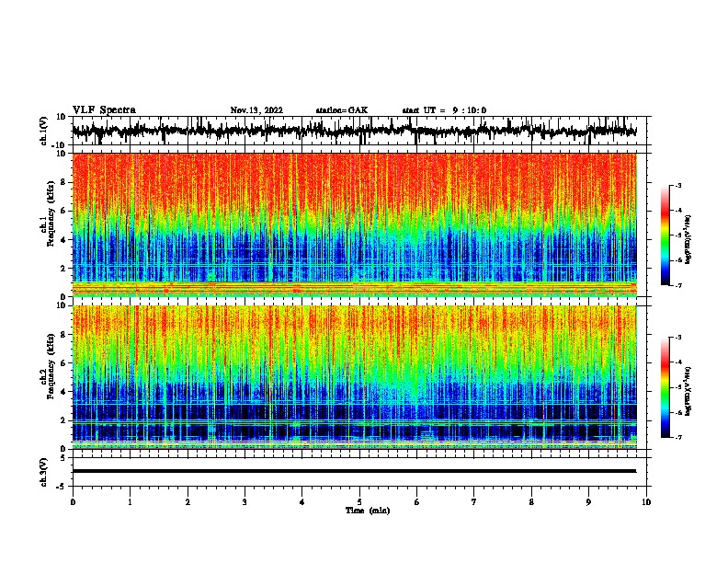The width and height of the screenshot is (728, 563).
Task: Click the "-3" label on ch.2 color scale
Action: coord(678,338)
